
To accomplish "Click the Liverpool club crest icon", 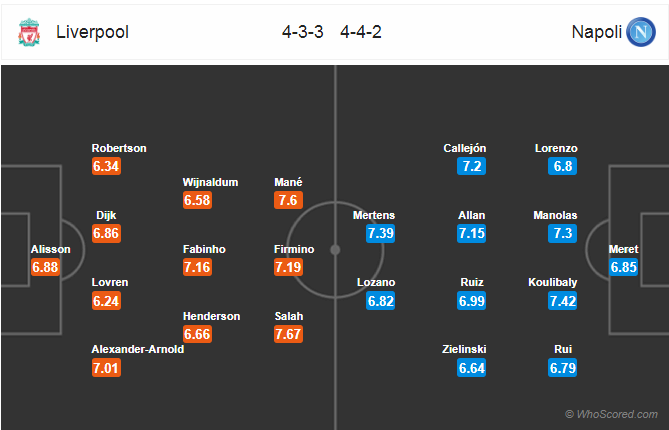I will pos(29,32).
